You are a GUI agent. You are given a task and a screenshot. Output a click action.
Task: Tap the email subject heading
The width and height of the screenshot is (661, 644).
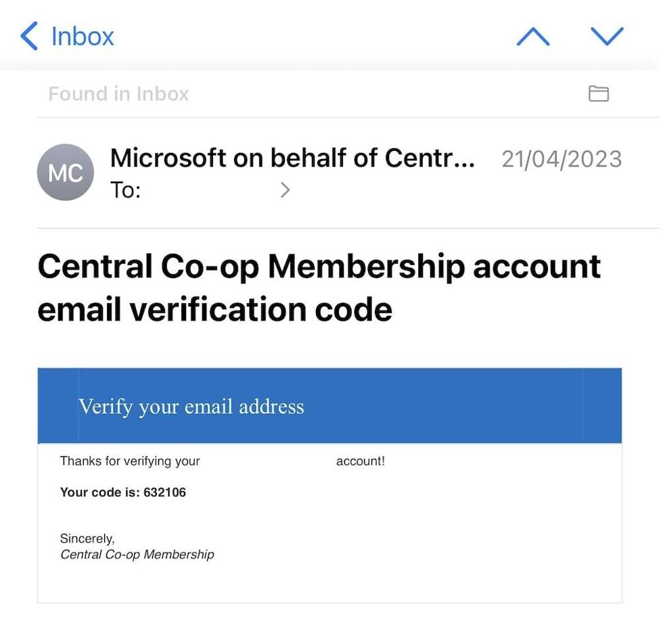point(318,287)
